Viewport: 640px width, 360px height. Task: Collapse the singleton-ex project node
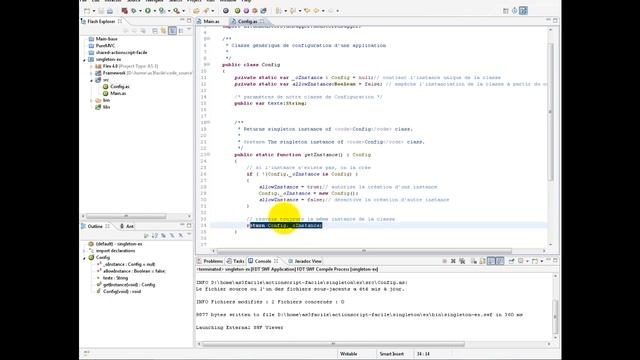click(x=84, y=60)
